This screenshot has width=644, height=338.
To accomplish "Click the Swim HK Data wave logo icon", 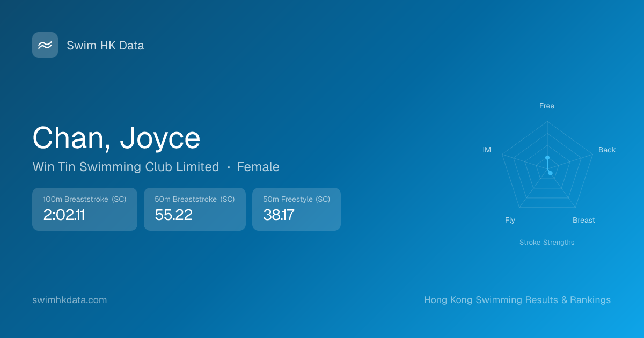I will tap(45, 45).
